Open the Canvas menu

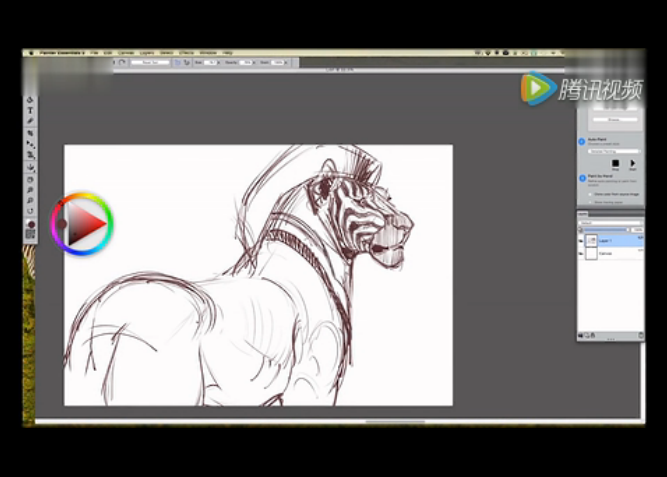coord(126,53)
